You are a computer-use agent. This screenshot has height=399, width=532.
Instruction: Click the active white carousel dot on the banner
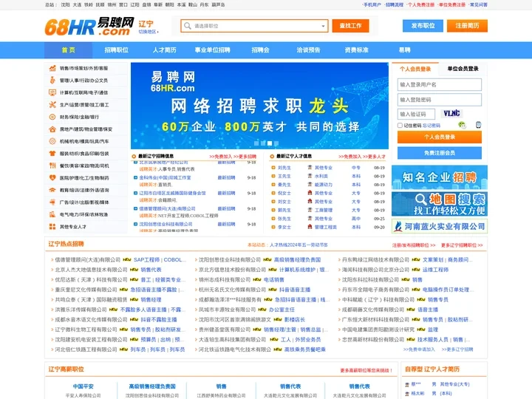[x=270, y=143]
